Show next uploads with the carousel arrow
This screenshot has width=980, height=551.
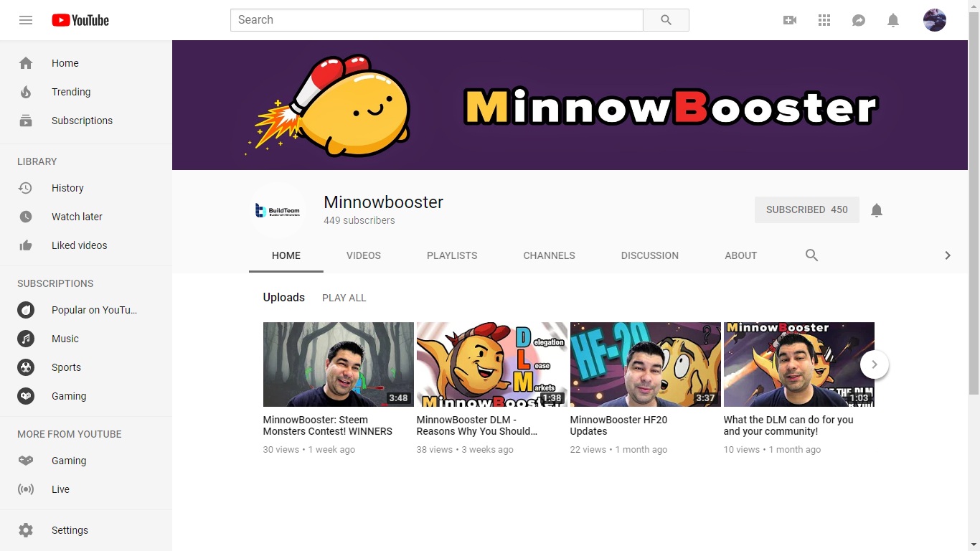coord(875,364)
